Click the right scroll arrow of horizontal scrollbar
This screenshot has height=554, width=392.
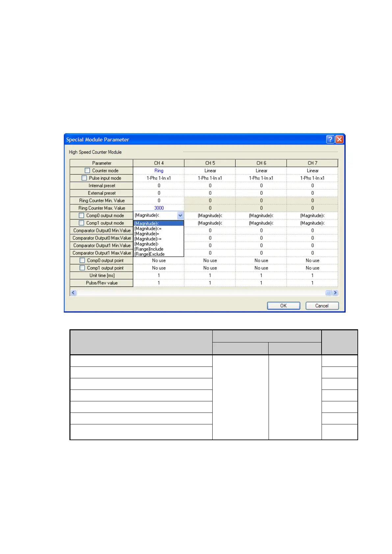(335, 293)
